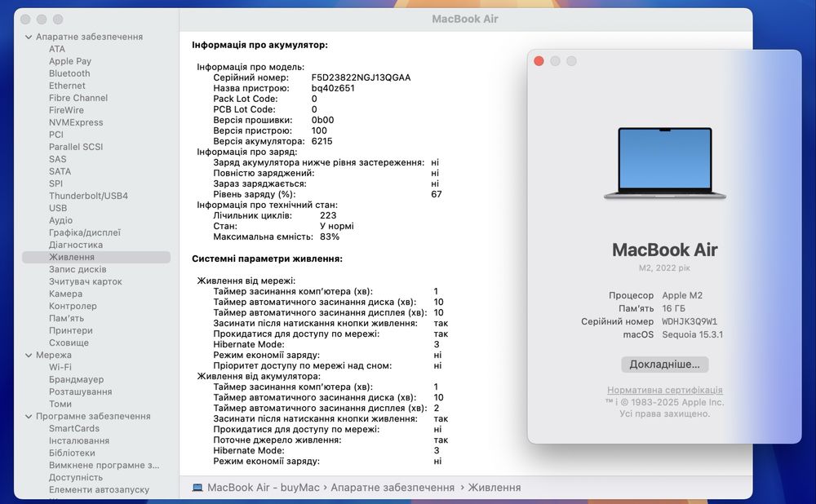Open Bluetooth hardware info
The image size is (816, 504).
pos(69,73)
